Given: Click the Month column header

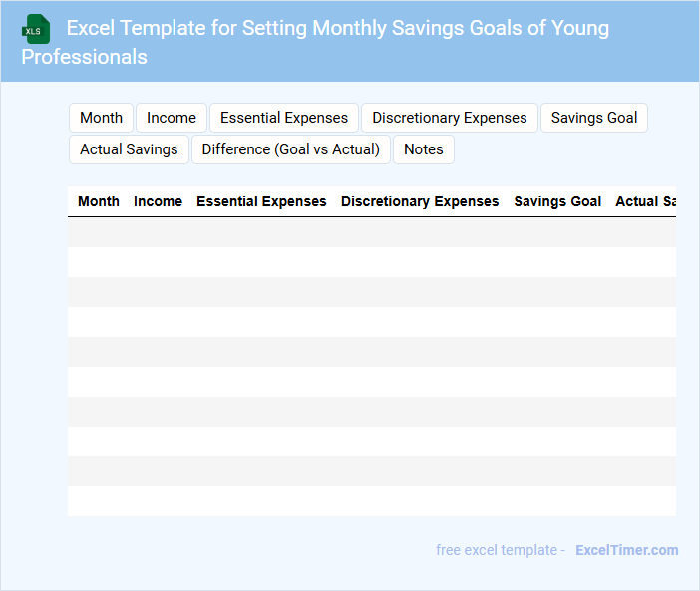Looking at the screenshot, I should (x=99, y=201).
